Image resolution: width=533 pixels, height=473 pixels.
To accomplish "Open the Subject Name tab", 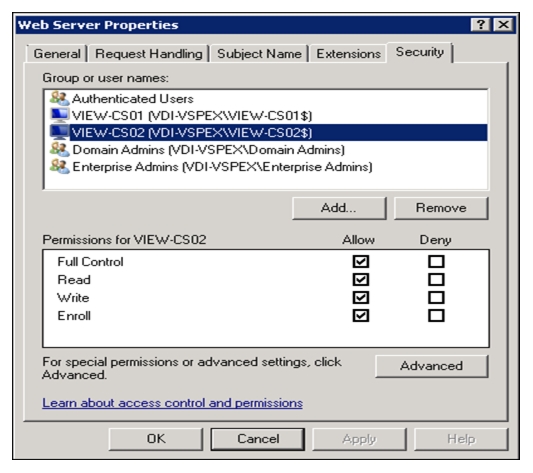I will pos(259,54).
